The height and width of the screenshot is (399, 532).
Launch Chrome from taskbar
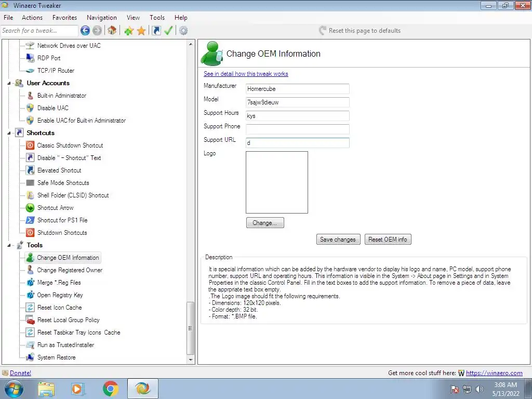111,389
